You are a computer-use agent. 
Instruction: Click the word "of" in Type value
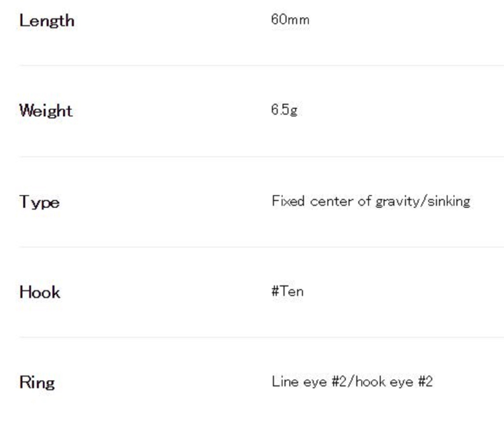click(364, 201)
